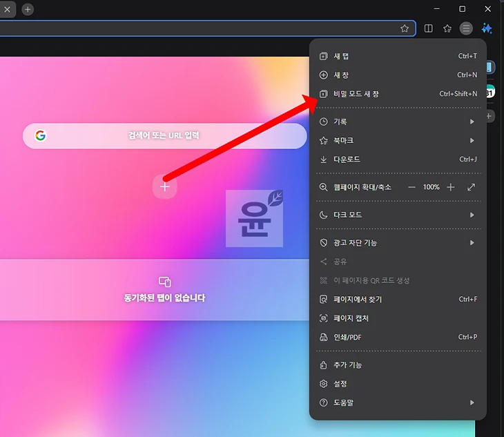Click the clock icon beside 기록

click(x=323, y=122)
